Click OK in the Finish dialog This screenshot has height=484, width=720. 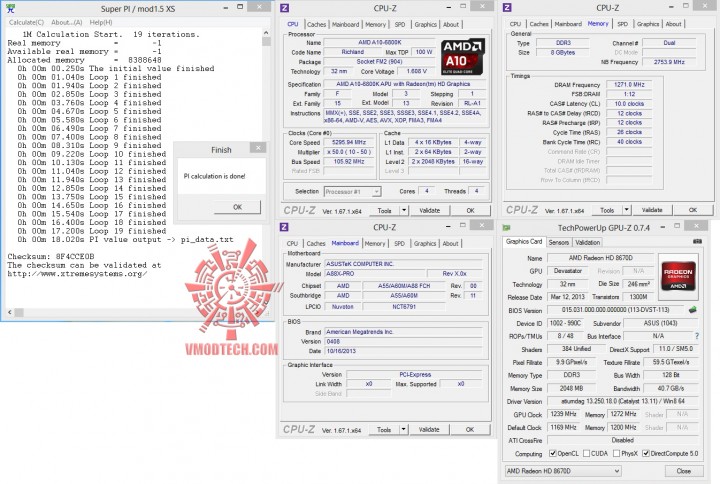pyautogui.click(x=237, y=207)
